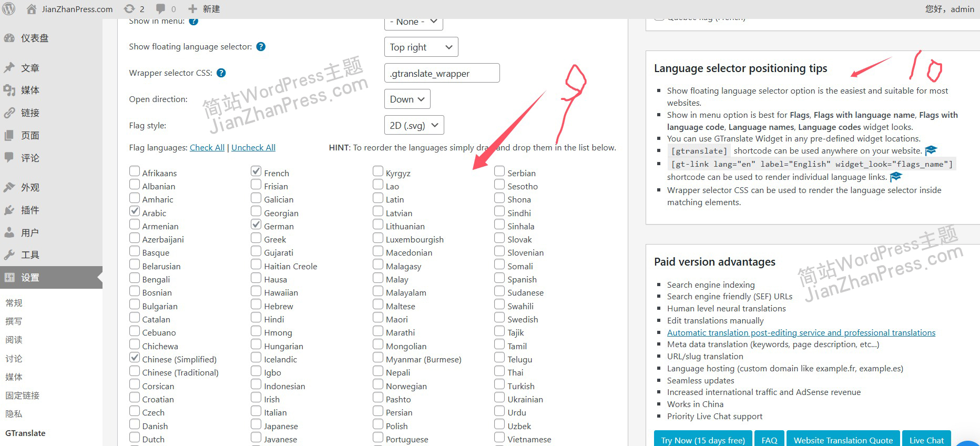Check the Italian checkbox
This screenshot has width=980, height=446.
point(256,411)
